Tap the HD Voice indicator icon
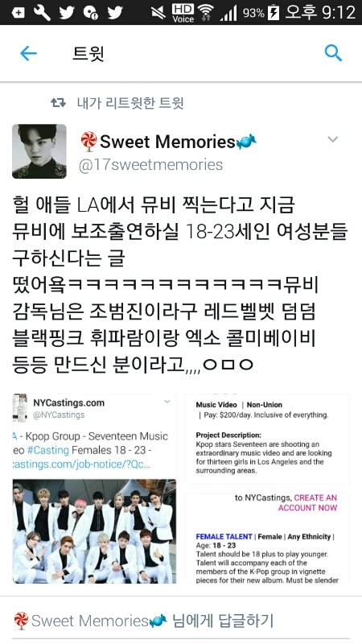The height and width of the screenshot is (644, 362). pos(183,13)
